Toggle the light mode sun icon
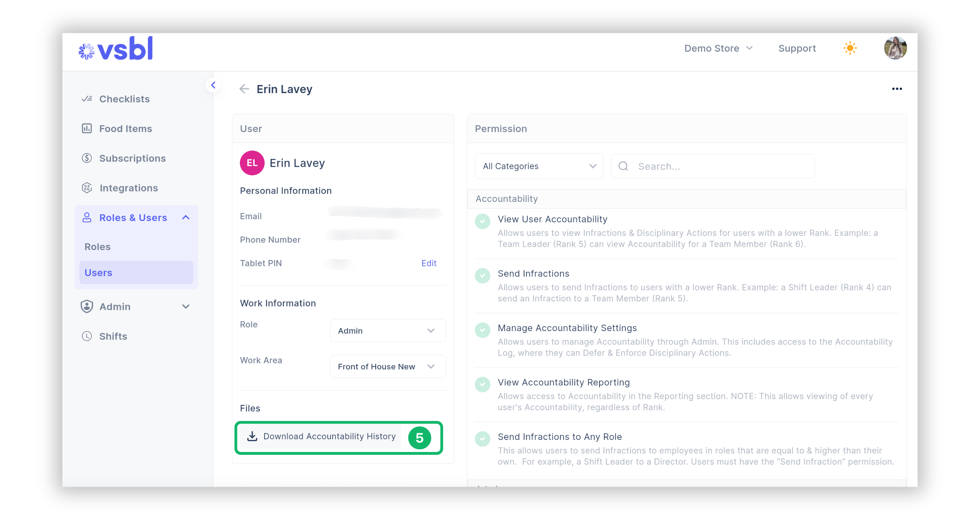980x520 pixels. click(850, 48)
